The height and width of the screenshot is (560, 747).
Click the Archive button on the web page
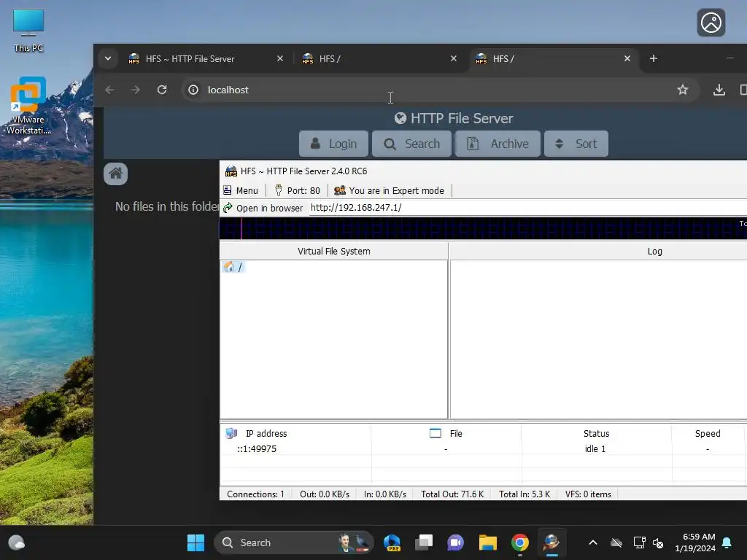498,144
